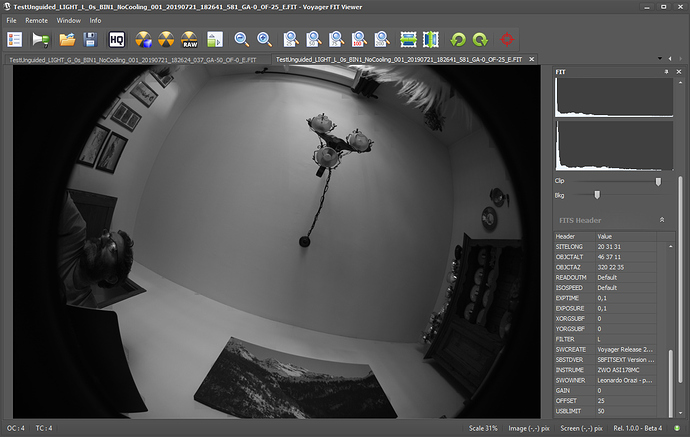Click FITS header table scrollbar thumb
The width and height of the screenshot is (690, 437).
point(670,382)
